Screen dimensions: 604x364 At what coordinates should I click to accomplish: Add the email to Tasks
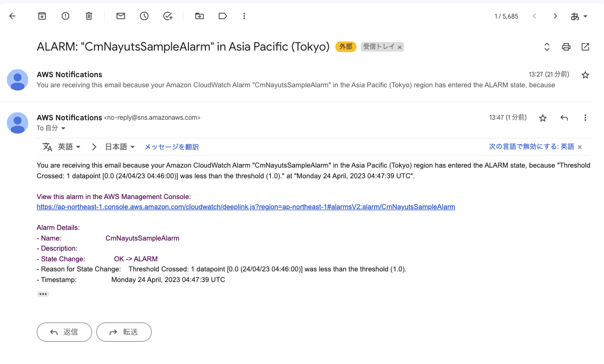point(168,16)
